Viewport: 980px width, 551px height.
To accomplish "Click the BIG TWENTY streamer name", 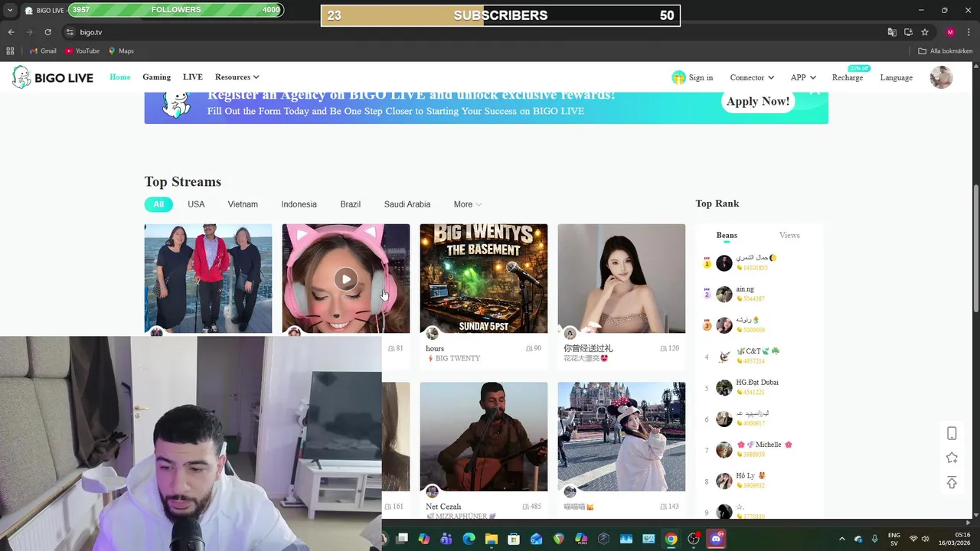I will (x=457, y=358).
